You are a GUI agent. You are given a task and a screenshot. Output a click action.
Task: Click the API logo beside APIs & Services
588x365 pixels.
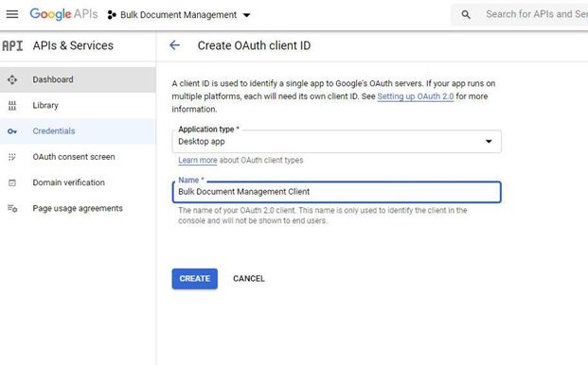[12, 45]
